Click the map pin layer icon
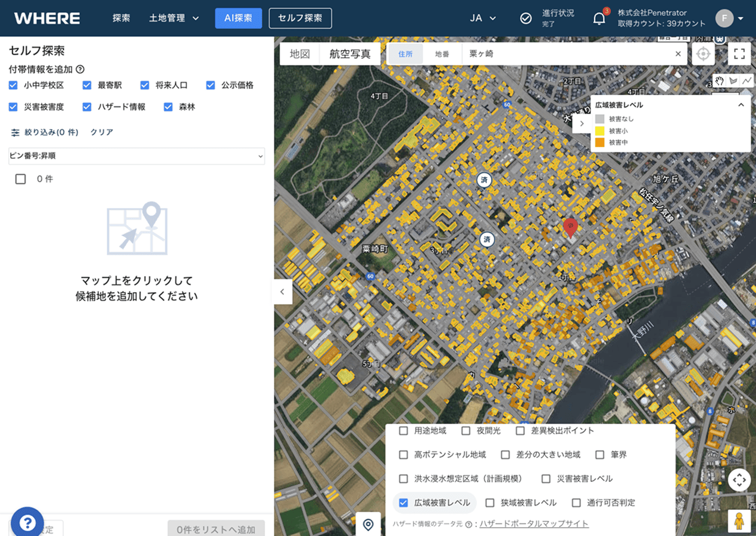The image size is (756, 536). tap(368, 524)
